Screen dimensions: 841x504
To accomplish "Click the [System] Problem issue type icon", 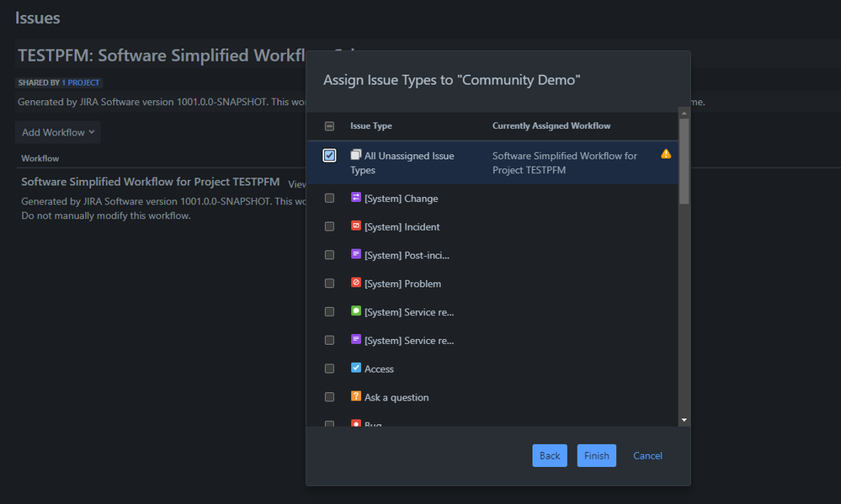I will (x=354, y=284).
